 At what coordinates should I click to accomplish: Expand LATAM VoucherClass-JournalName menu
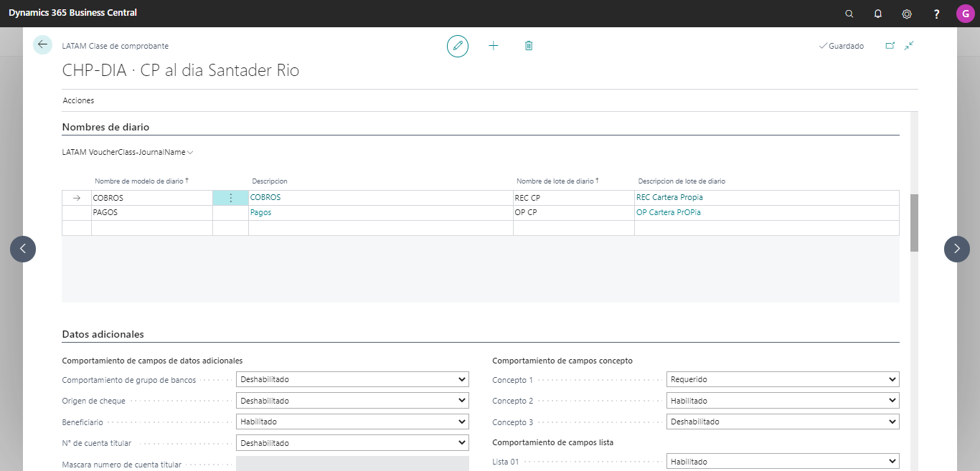128,152
